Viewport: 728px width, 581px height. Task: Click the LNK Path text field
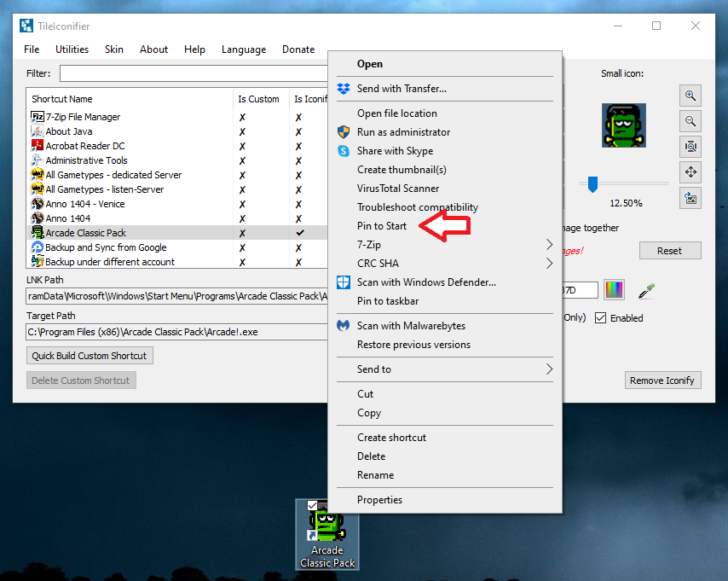pos(177,296)
